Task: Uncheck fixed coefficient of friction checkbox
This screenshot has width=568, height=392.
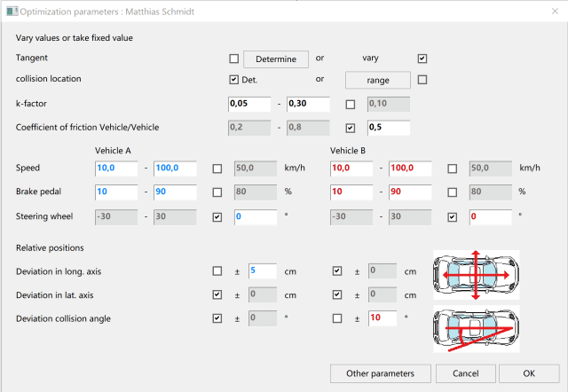Action: pos(351,128)
